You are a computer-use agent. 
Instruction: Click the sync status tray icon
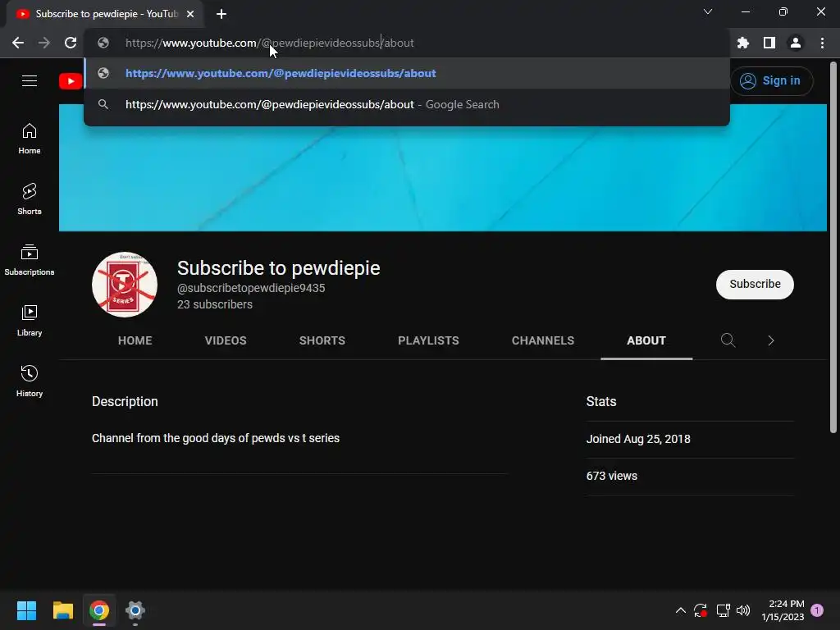[701, 610]
